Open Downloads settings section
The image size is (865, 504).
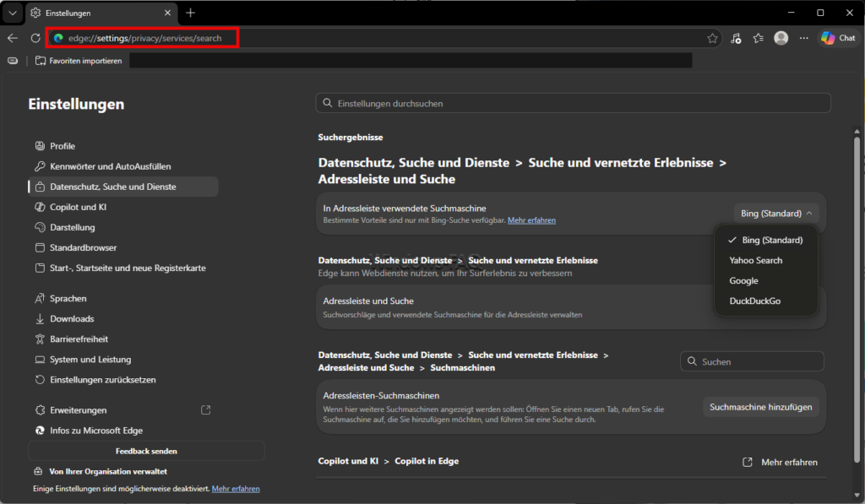pos(123,319)
